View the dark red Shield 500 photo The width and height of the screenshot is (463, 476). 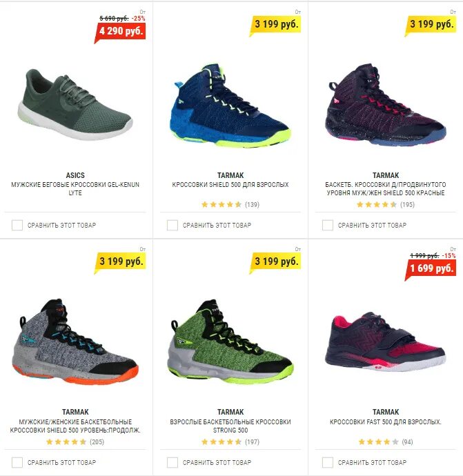pos(386,105)
